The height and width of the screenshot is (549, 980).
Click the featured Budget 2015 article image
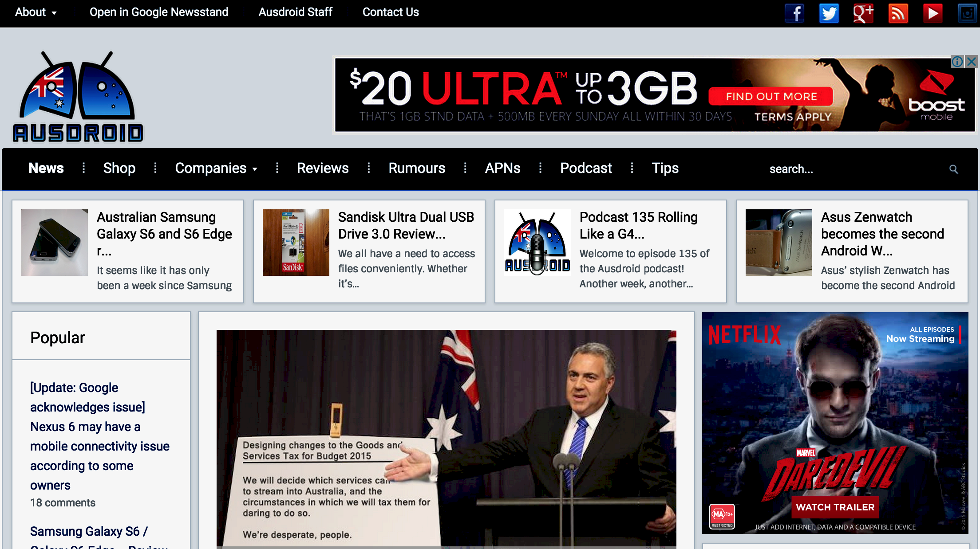pos(447,439)
